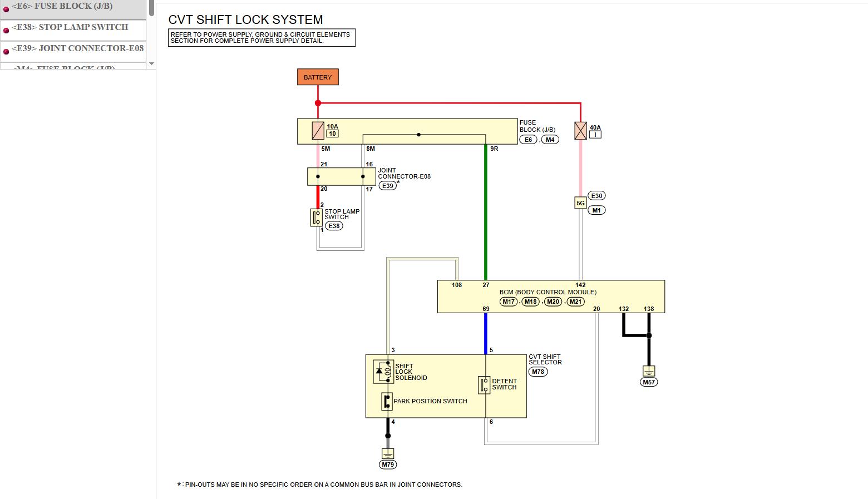Select the M4 connector label at fuse block
The image size is (868, 499).
pos(550,140)
